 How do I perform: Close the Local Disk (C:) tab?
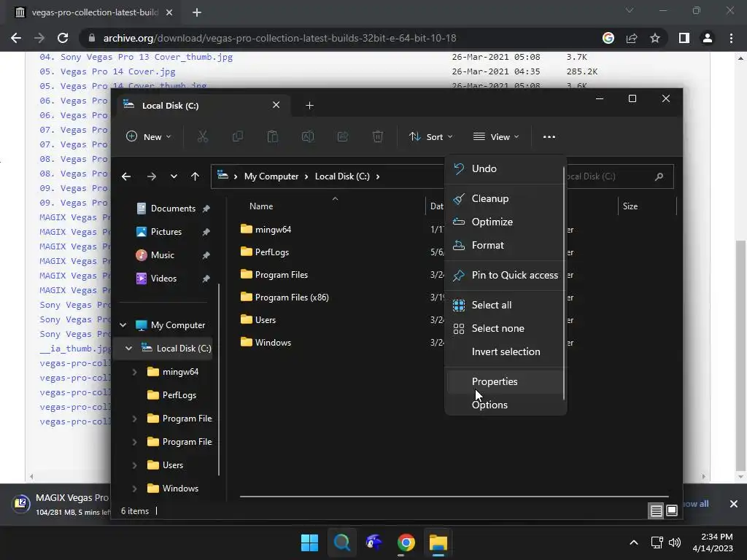click(x=276, y=105)
